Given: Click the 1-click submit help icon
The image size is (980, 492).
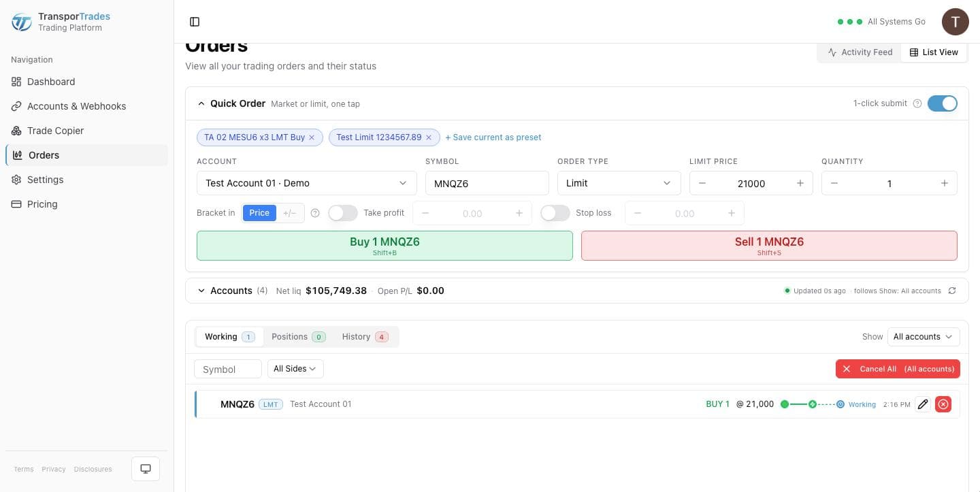Looking at the screenshot, I should (917, 103).
